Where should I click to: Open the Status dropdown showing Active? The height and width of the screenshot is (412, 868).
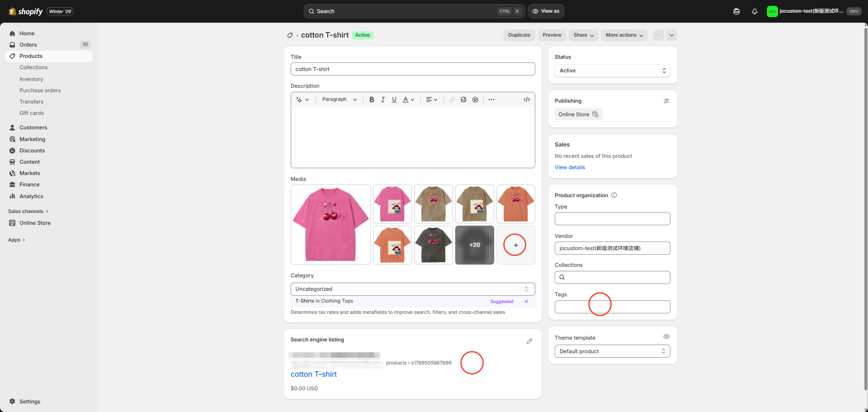click(x=612, y=71)
